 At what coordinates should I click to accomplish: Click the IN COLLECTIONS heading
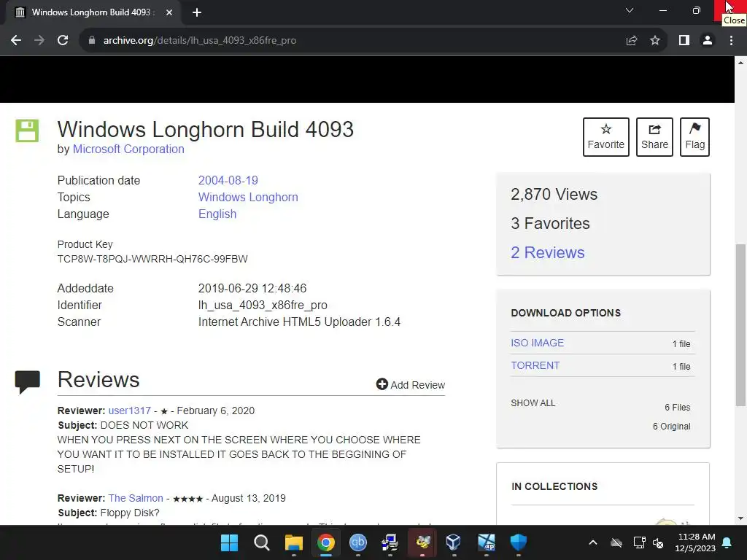(x=554, y=486)
